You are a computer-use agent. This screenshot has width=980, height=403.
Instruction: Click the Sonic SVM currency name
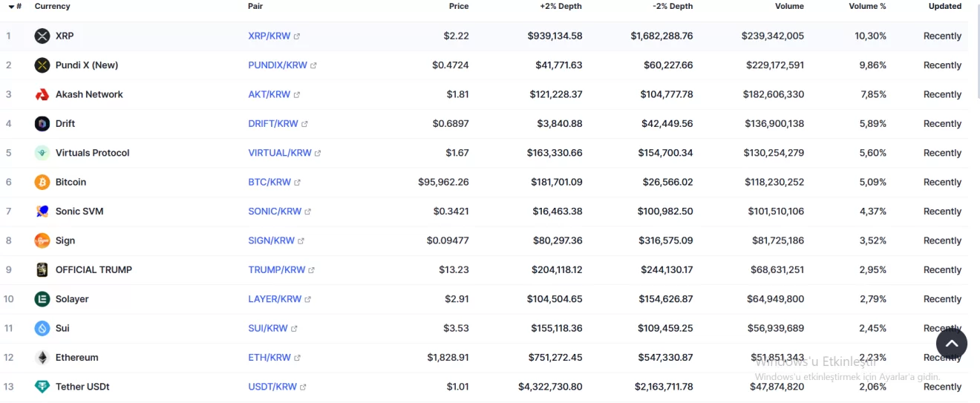click(x=79, y=212)
